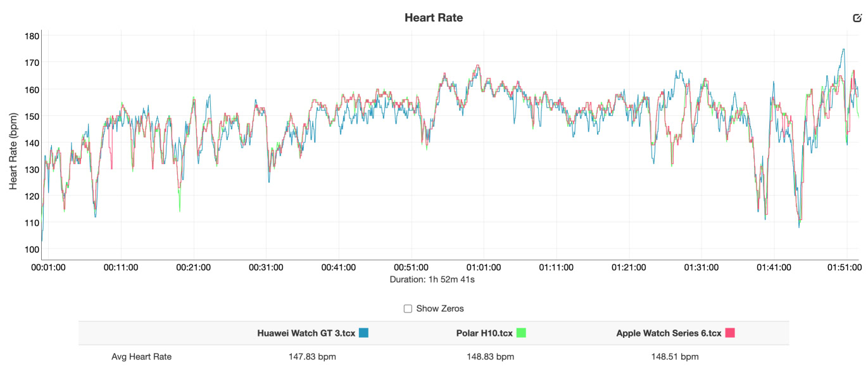868x372 pixels.
Task: Click the 148.51 bpm value
Action: [675, 357]
